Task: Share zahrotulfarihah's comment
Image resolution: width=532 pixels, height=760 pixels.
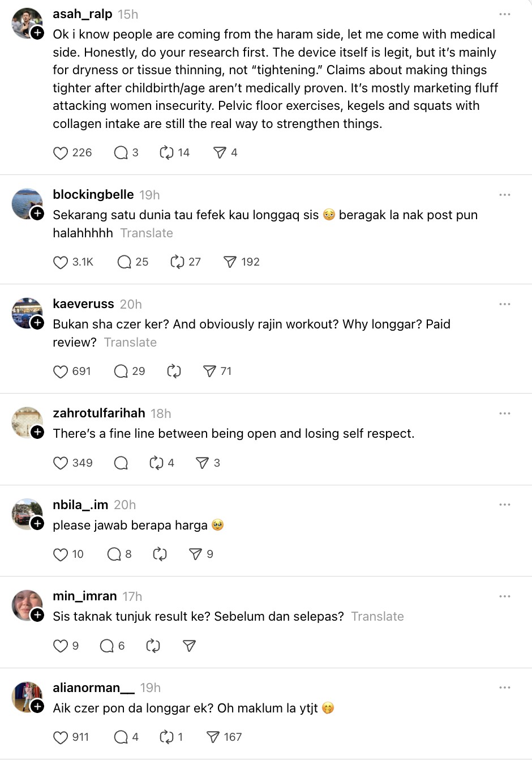Action: (202, 463)
